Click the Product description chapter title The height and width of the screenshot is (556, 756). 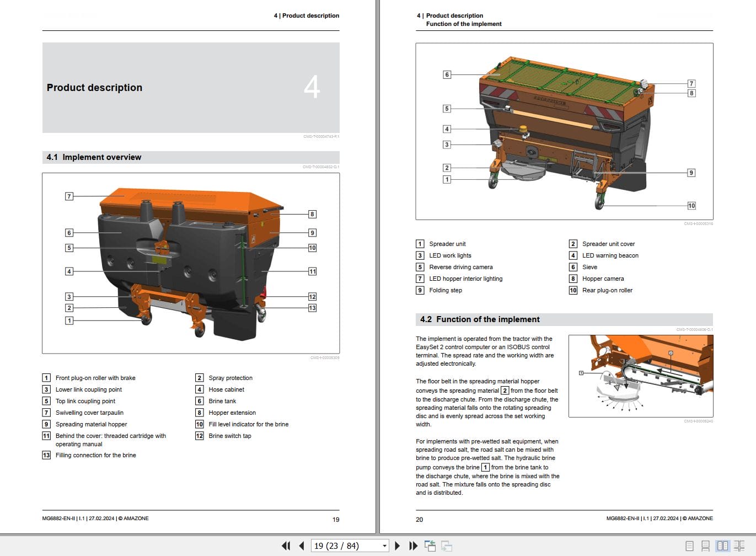click(94, 88)
